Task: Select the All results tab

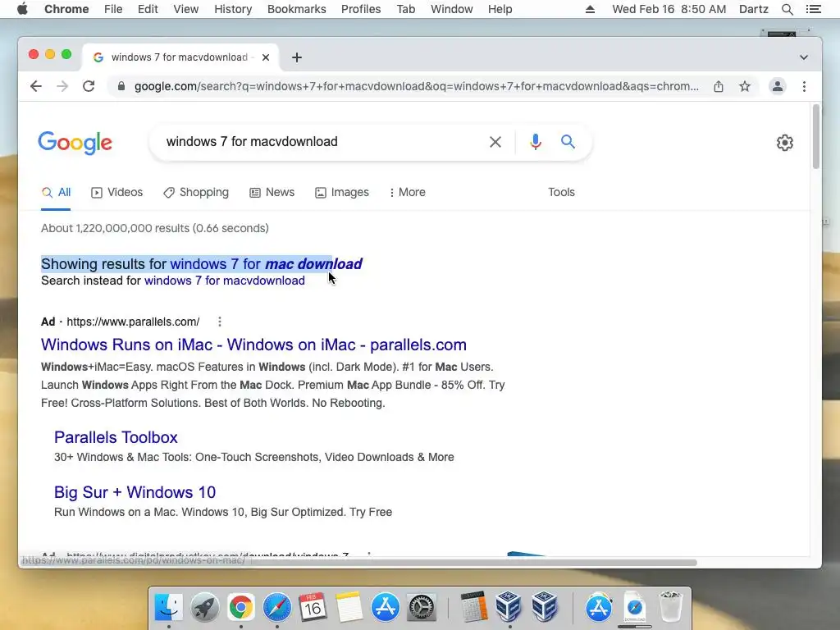Action: click(x=57, y=192)
